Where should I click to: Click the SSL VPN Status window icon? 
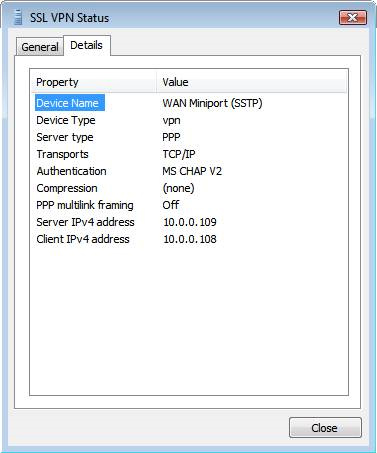coord(18,17)
